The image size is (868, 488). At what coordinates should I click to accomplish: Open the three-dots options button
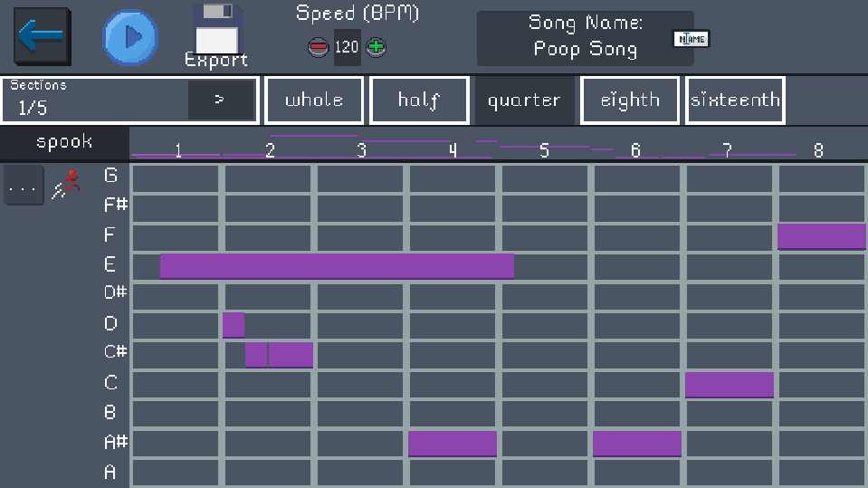[23, 187]
